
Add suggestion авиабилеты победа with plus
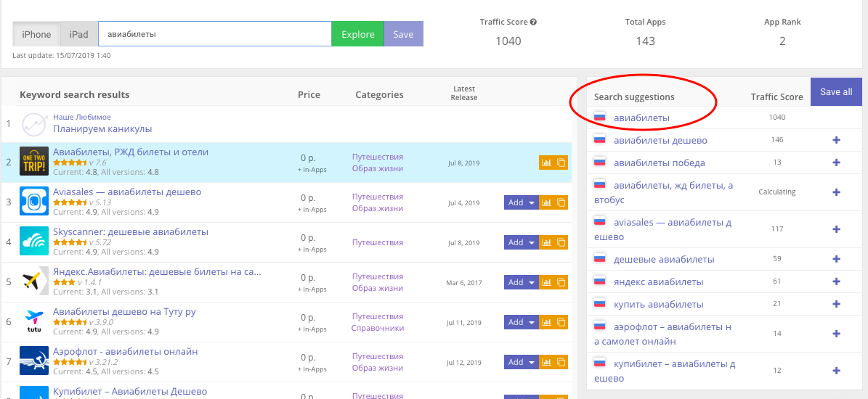point(837,163)
